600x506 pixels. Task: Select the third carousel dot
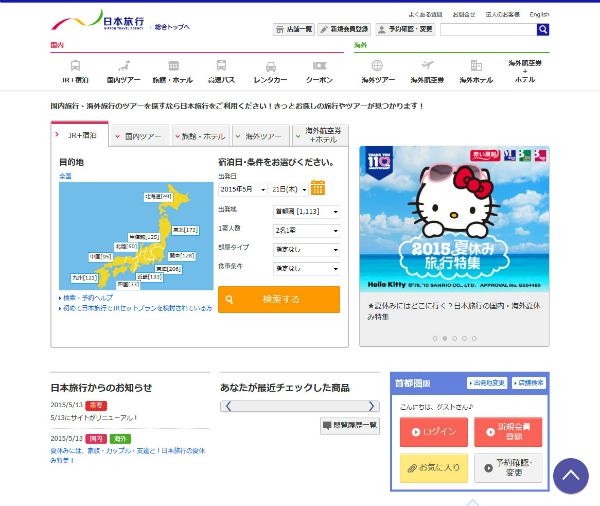454,338
